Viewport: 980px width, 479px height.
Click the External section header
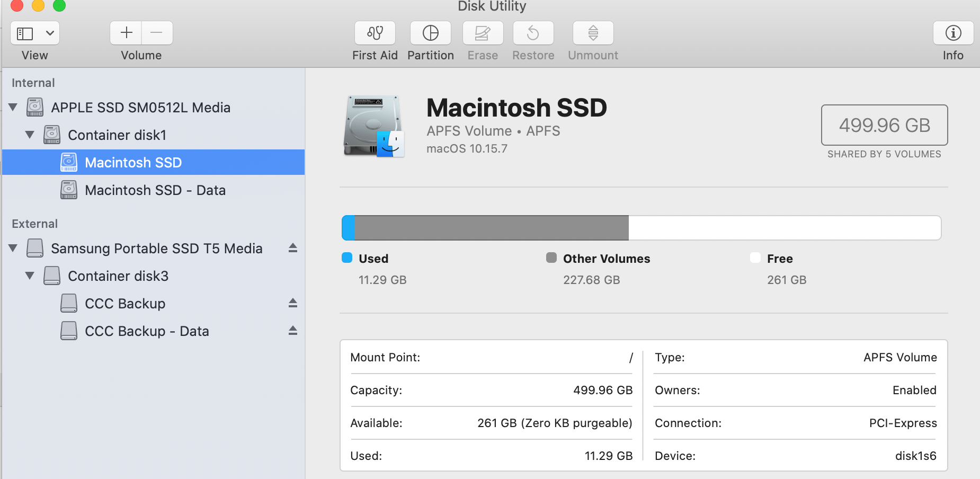pos(34,224)
